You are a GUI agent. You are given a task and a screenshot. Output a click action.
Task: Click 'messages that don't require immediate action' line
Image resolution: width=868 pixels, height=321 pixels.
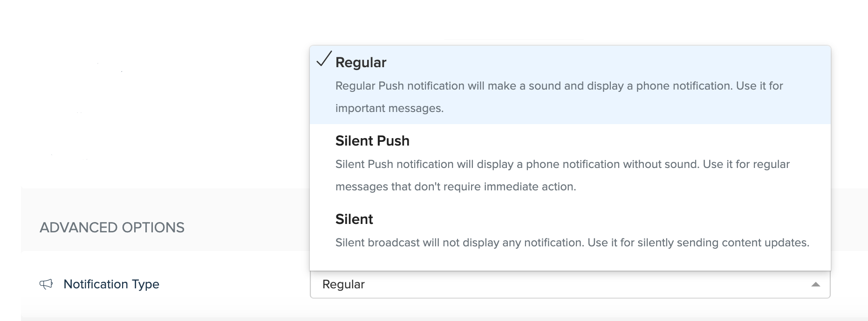(456, 187)
